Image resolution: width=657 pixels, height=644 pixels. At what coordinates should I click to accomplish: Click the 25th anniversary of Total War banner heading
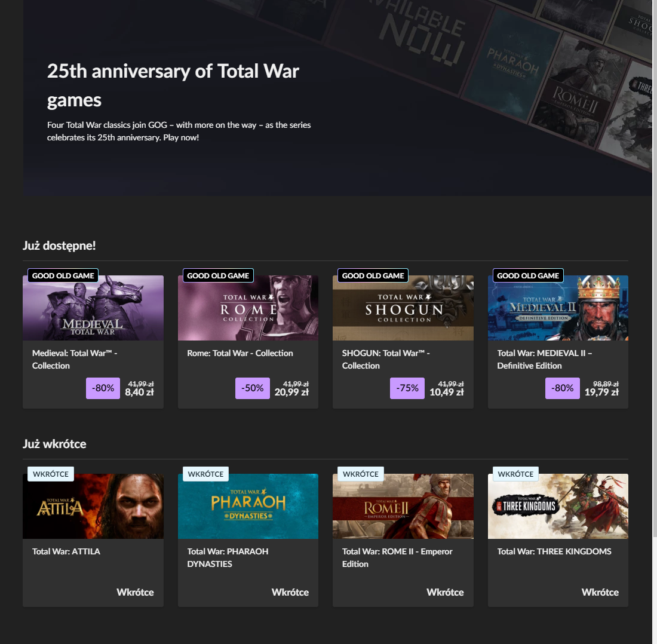pyautogui.click(x=173, y=85)
